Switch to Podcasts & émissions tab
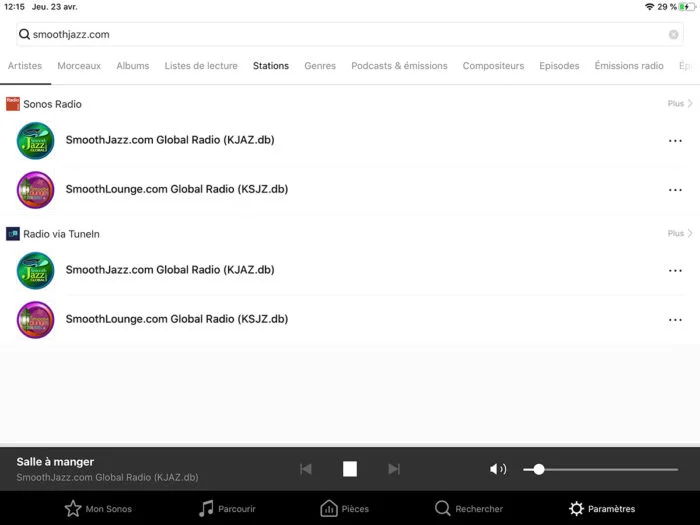Screen dimensions: 700x525 coord(399,66)
